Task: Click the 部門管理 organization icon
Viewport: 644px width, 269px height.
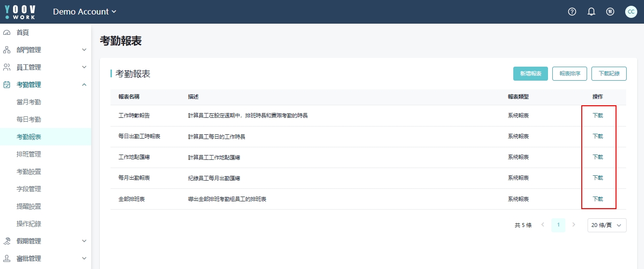Action: coord(7,50)
